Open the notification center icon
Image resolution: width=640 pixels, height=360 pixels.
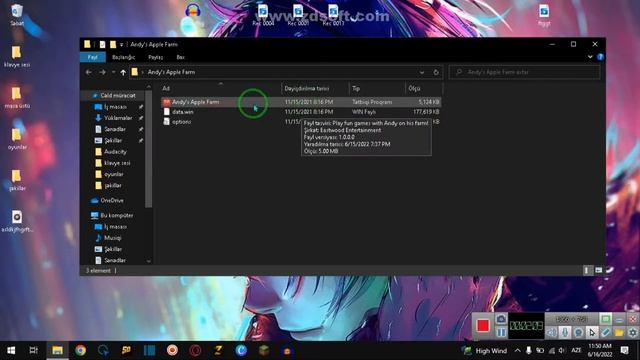624,351
